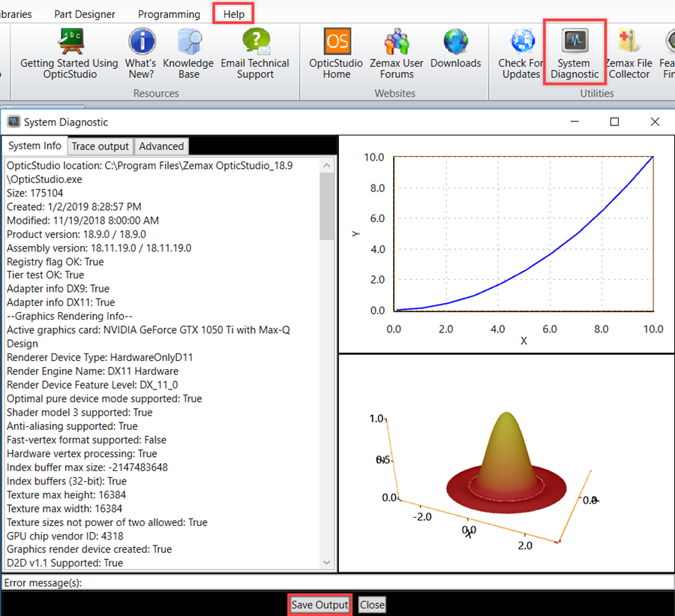Screen dimensions: 675x616
Task: Select 'Registry flag OK: True' line
Action: (55, 262)
